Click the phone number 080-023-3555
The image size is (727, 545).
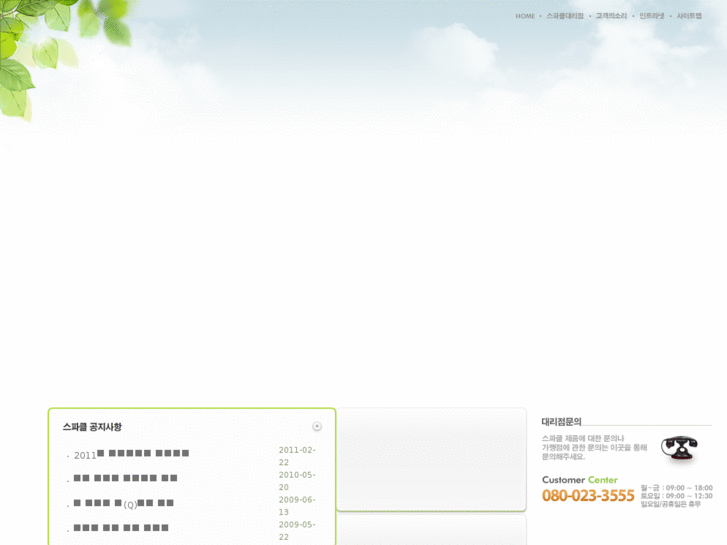point(588,495)
